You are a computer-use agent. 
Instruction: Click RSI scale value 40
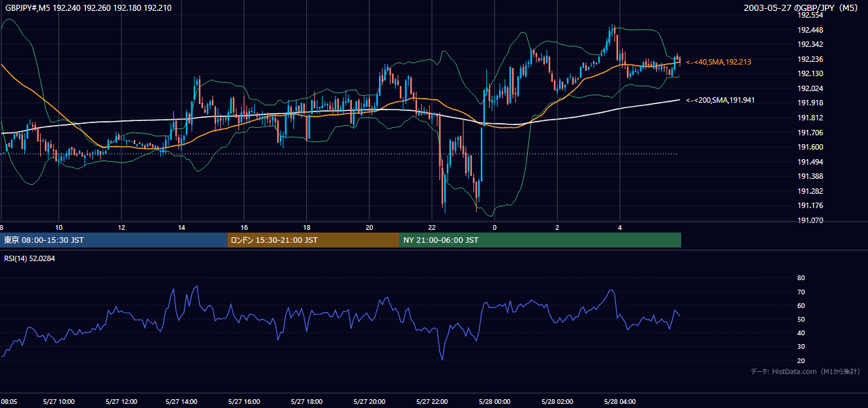tap(801, 333)
